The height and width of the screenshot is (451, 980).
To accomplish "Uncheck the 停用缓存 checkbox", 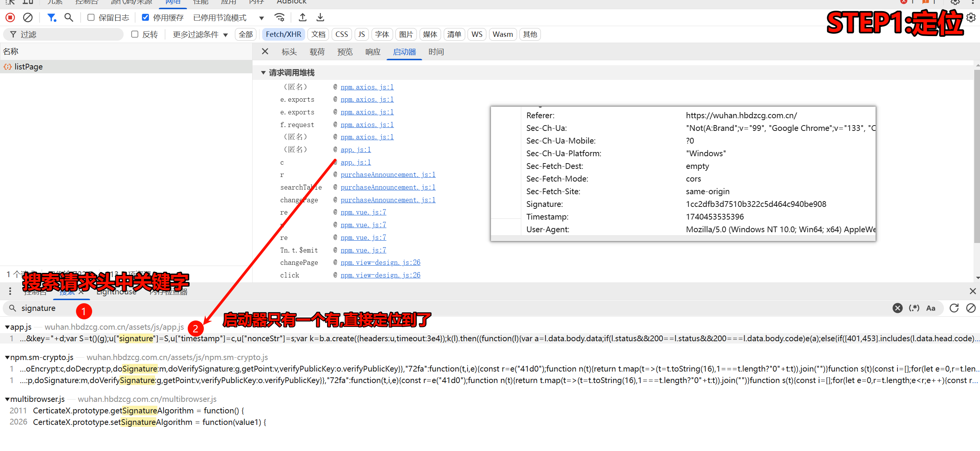I will tap(145, 18).
